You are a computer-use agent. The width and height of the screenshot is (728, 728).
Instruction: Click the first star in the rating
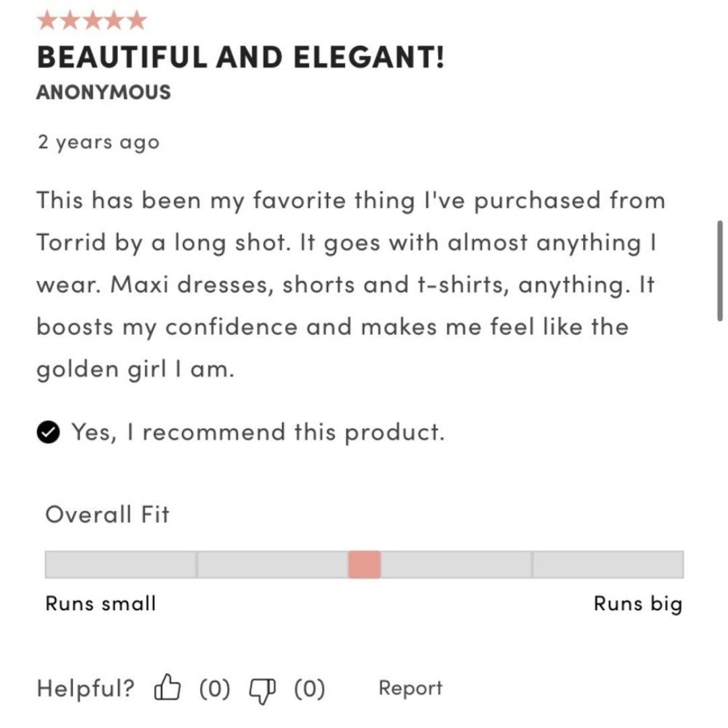[x=47, y=20]
